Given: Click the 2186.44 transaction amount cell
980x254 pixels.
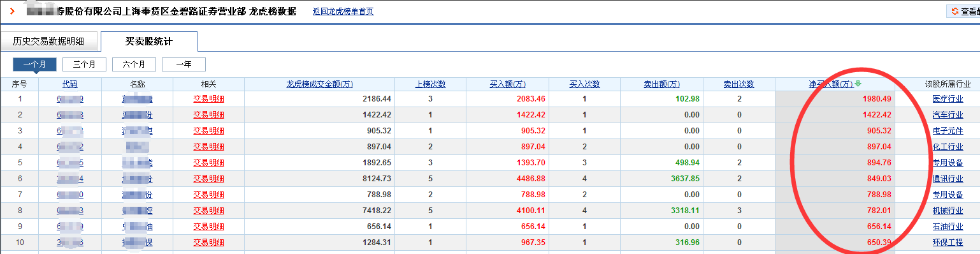Looking at the screenshot, I should click(376, 99).
